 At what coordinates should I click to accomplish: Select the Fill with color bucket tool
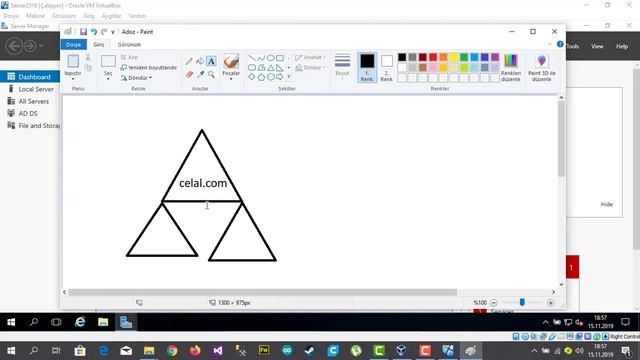click(x=200, y=62)
